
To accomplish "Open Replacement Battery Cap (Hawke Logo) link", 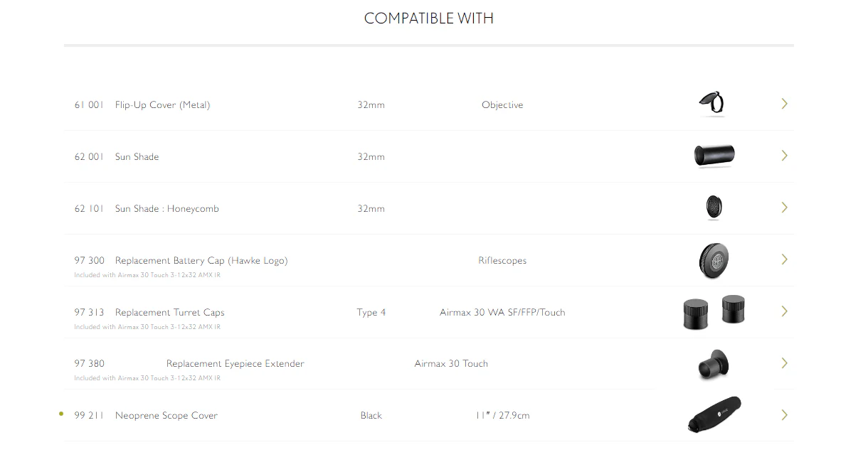I will pos(201,261).
